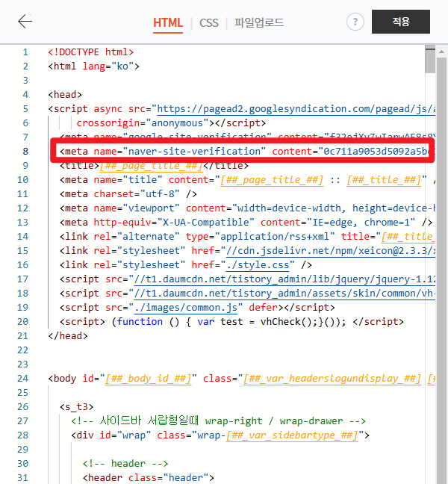The height and width of the screenshot is (484, 448).
Task: Click the opening head tag on line 4
Action: coord(65,94)
